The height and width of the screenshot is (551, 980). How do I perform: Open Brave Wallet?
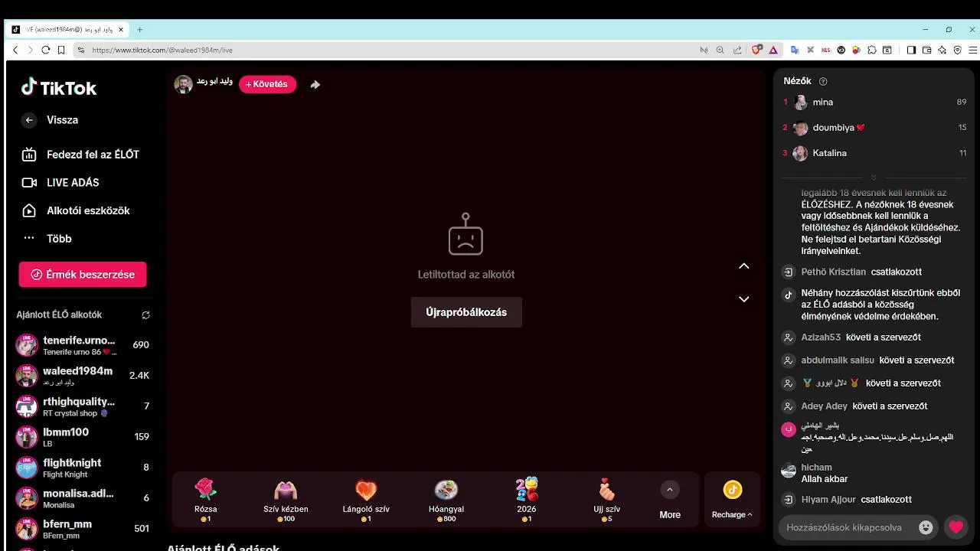coord(926,50)
